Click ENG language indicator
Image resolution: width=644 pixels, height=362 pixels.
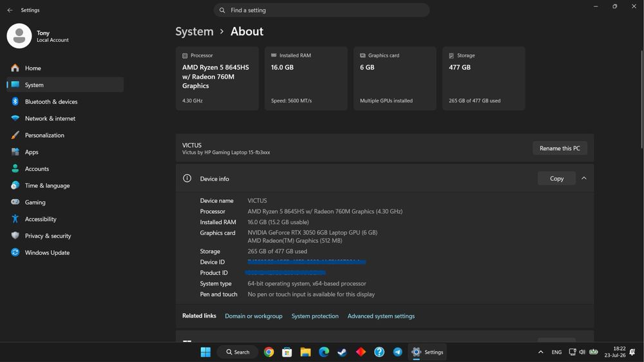coord(556,352)
